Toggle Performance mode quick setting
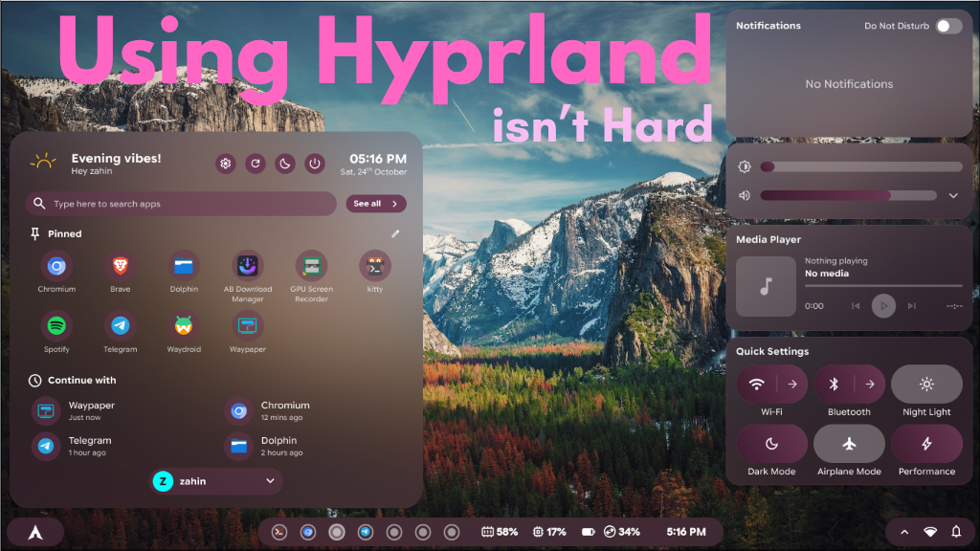Screen dimensions: 980x551 (x=926, y=444)
